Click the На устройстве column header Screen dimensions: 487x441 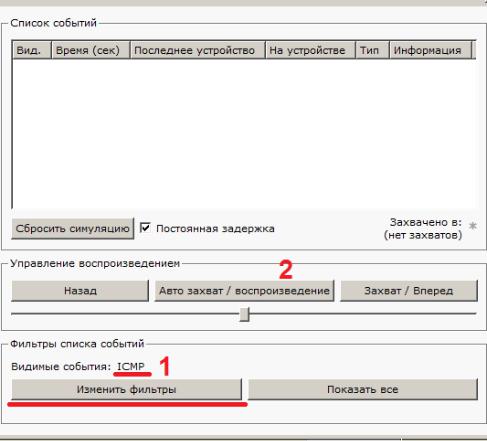tap(310, 50)
